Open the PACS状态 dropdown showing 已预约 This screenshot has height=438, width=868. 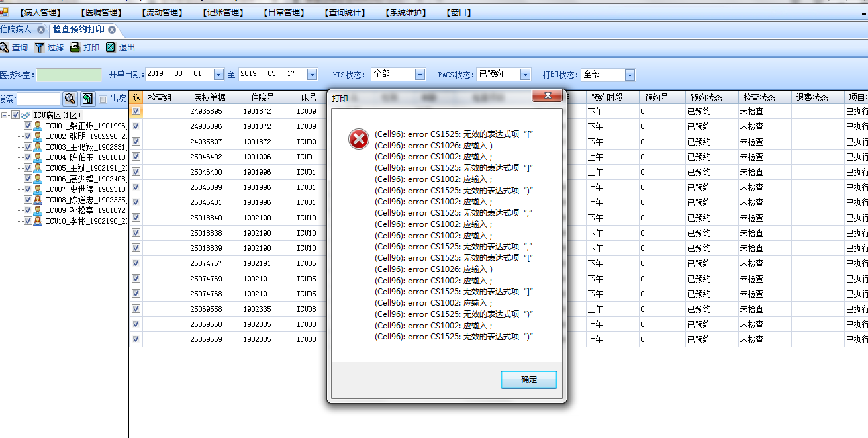pyautogui.click(x=525, y=75)
